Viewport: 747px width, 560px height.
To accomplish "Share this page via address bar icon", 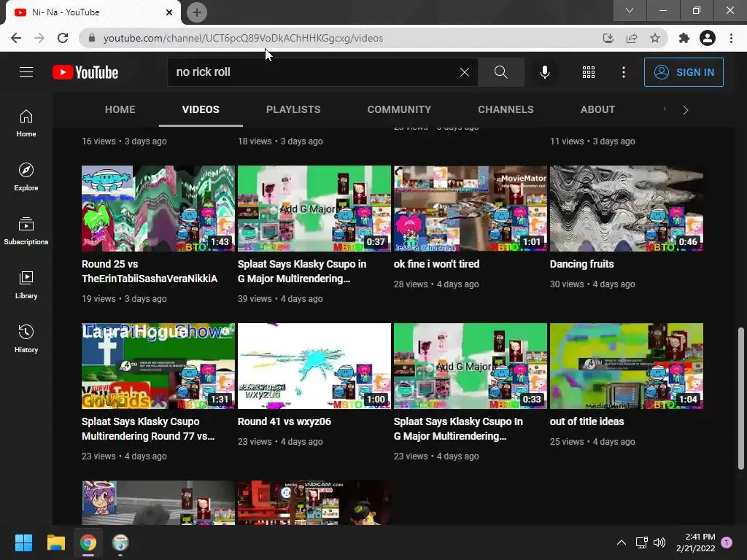I will coord(632,38).
